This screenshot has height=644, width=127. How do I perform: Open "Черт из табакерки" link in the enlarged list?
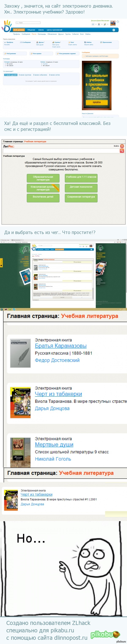58,394
